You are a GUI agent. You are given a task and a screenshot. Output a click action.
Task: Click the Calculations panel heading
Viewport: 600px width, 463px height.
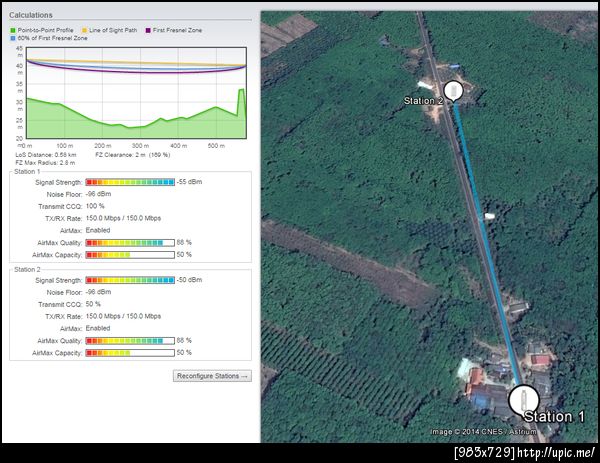32,15
